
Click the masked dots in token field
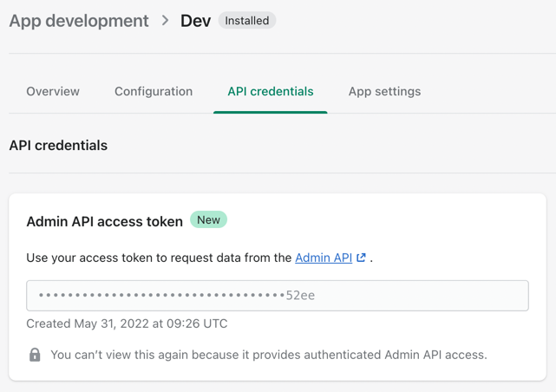tap(161, 296)
